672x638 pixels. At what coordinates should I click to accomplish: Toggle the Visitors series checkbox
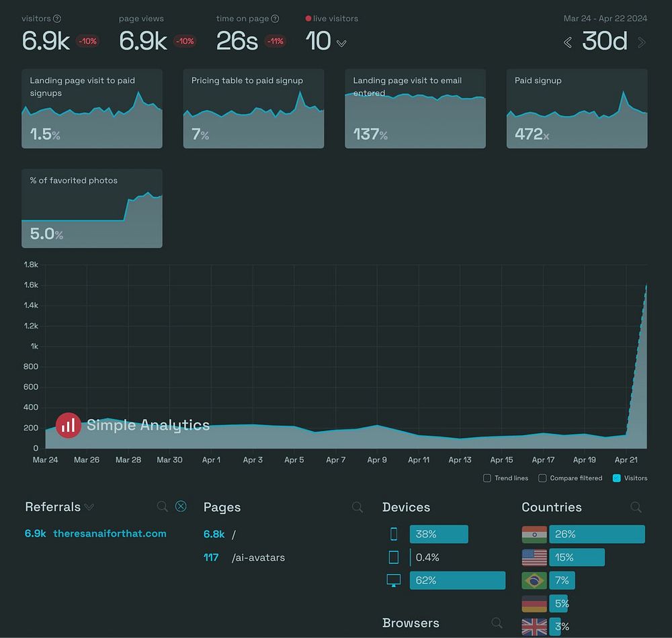[617, 478]
